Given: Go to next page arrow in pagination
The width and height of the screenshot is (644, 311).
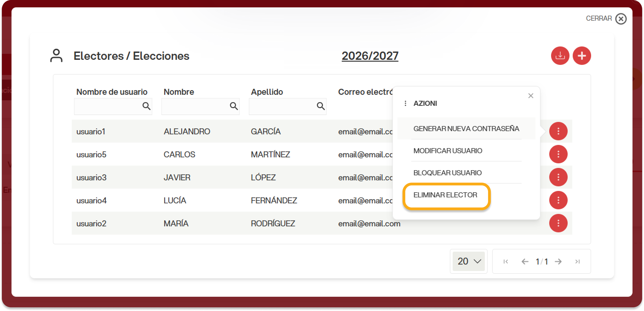Looking at the screenshot, I should pyautogui.click(x=558, y=262).
